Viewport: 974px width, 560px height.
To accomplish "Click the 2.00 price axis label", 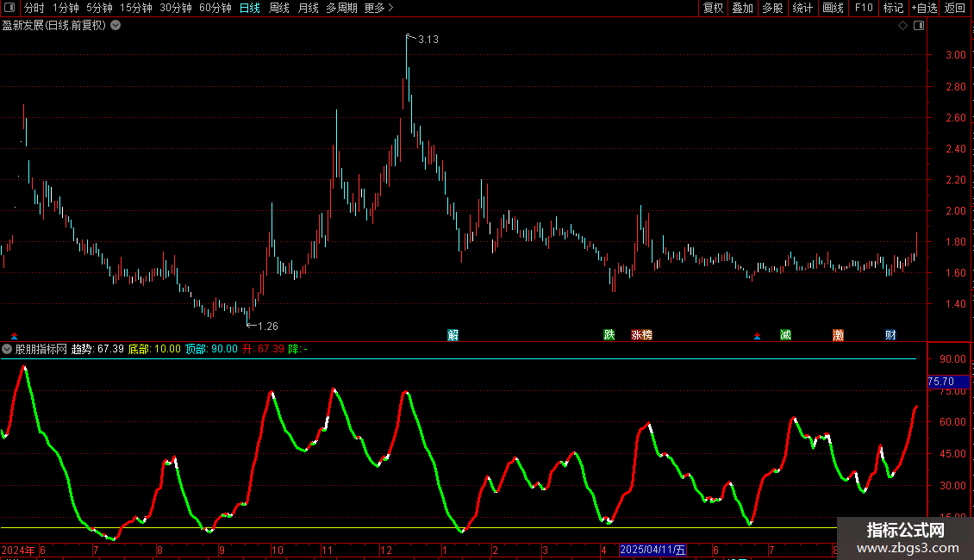I will tap(955, 210).
